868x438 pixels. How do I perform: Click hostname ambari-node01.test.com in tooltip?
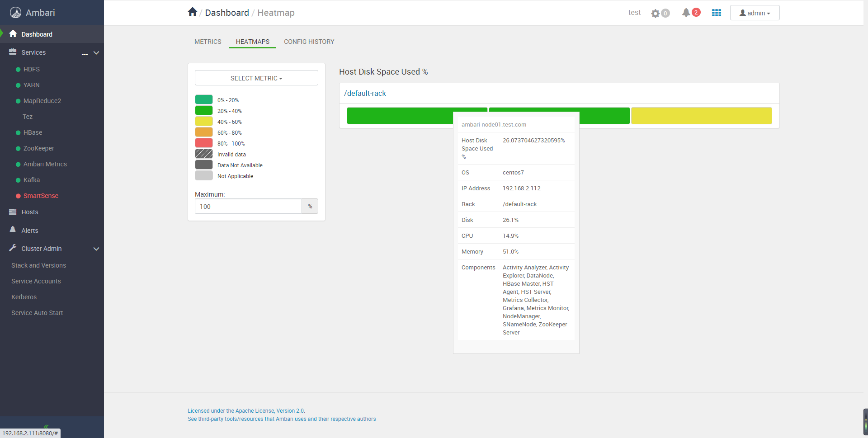(x=494, y=125)
